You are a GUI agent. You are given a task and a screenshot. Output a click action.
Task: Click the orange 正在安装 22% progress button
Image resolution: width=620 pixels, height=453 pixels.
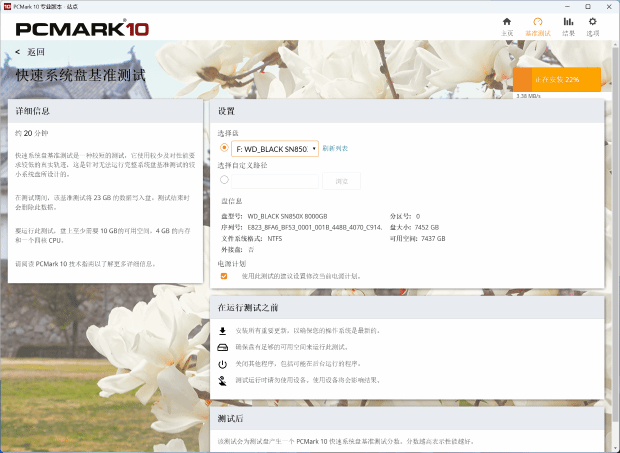tap(557, 79)
